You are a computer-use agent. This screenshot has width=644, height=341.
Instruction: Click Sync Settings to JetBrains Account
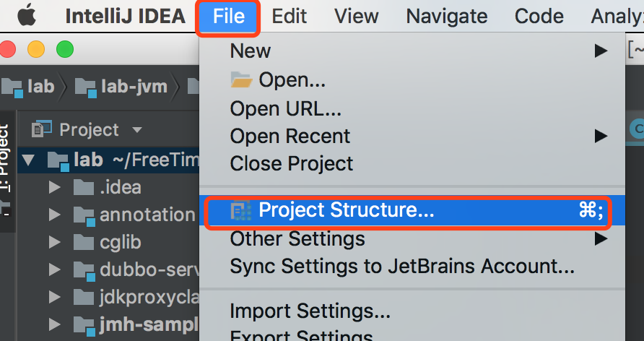click(402, 267)
